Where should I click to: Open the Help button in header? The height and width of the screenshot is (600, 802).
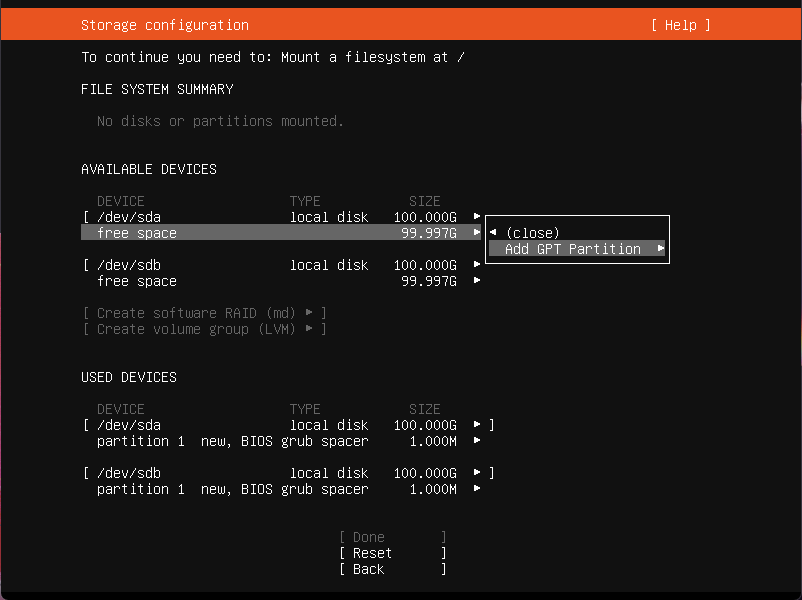click(x=681, y=25)
